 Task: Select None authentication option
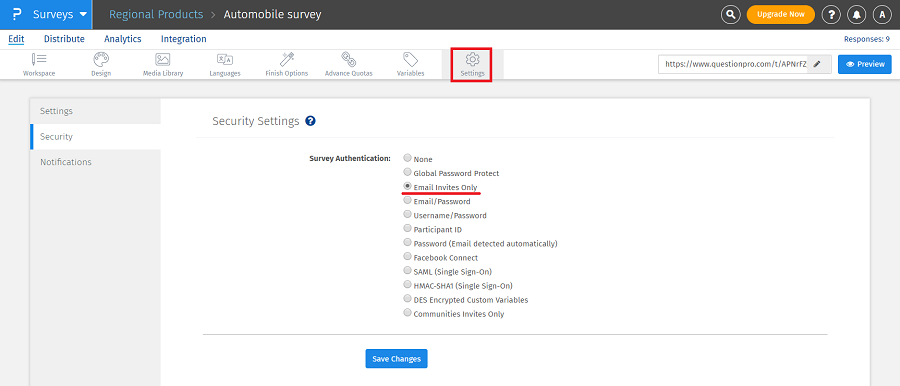(x=408, y=158)
